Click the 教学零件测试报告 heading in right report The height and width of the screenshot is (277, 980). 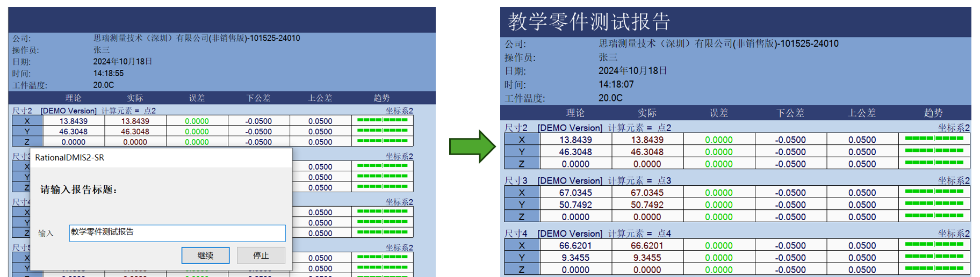(x=589, y=21)
